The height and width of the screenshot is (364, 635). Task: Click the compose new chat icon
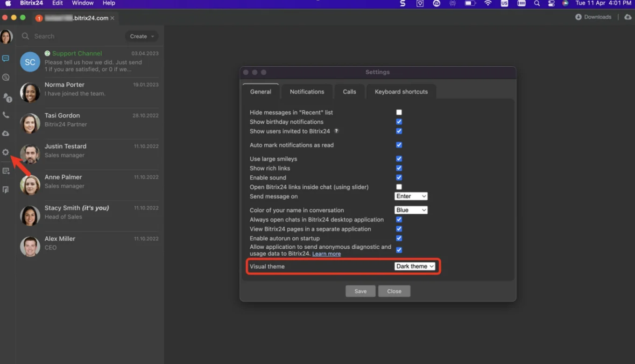(6, 171)
